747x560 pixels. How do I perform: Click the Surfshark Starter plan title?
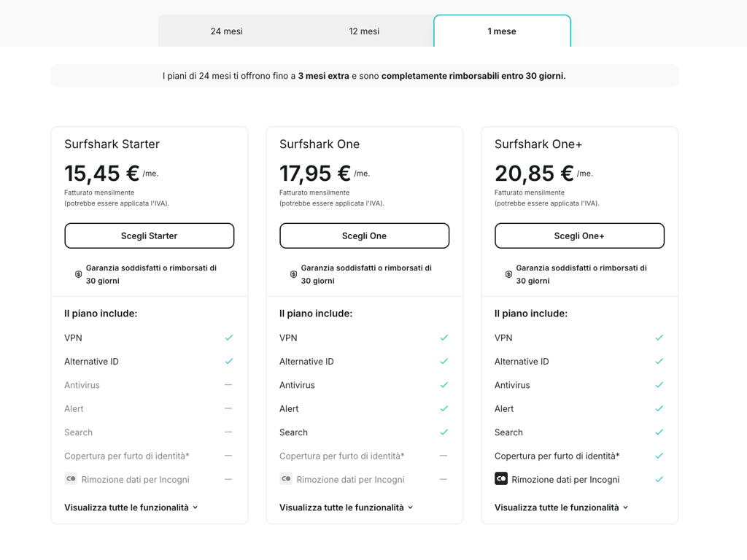coord(112,144)
